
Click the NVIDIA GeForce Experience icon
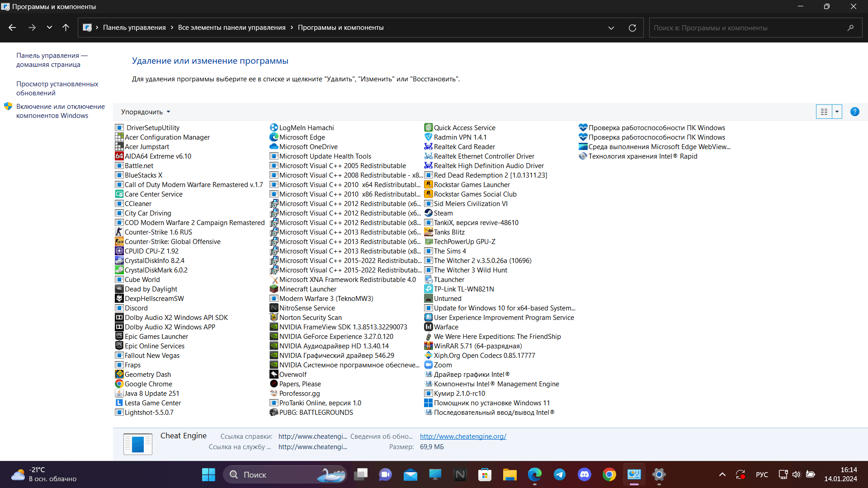pyautogui.click(x=274, y=337)
